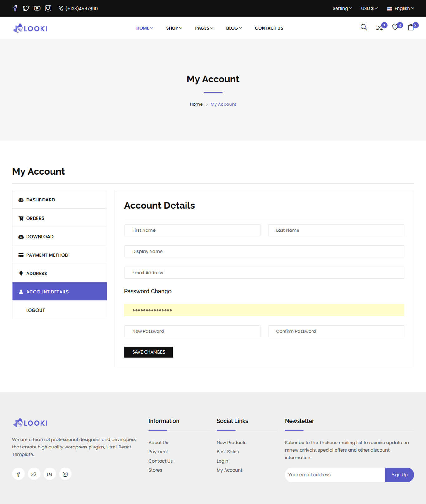Open the YouTube icon in top bar
Image resolution: width=426 pixels, height=504 pixels.
point(37,8)
